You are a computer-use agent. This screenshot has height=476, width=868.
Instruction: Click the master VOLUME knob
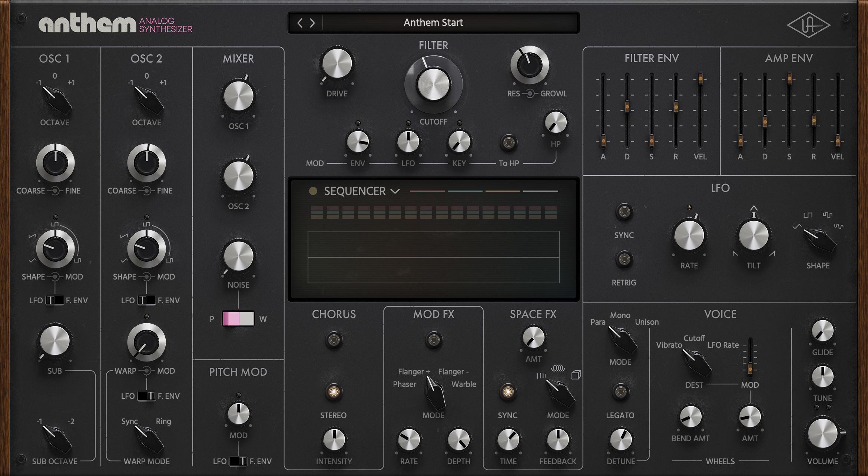(822, 433)
